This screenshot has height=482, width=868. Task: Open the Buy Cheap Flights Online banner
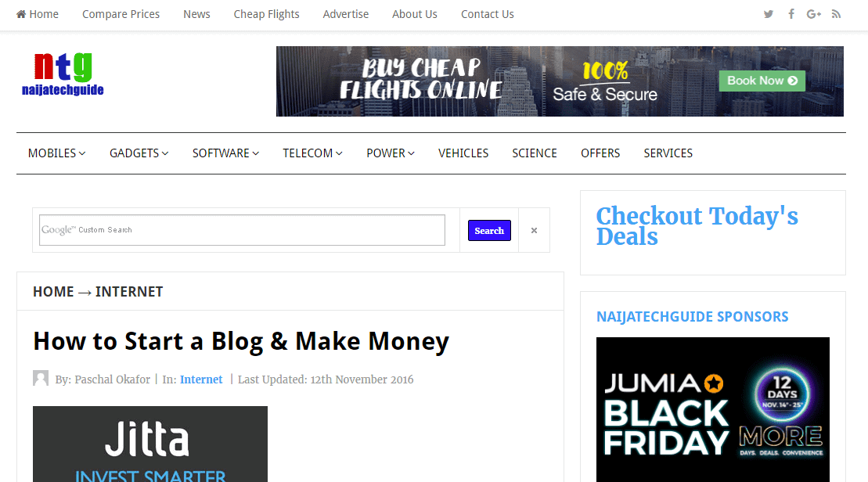560,81
